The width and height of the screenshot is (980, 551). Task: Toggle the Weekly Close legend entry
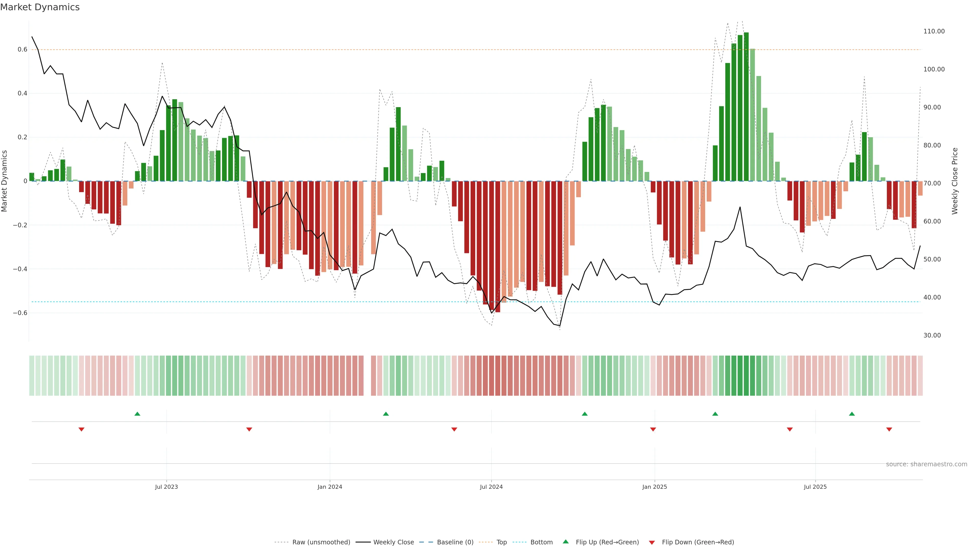click(x=393, y=542)
